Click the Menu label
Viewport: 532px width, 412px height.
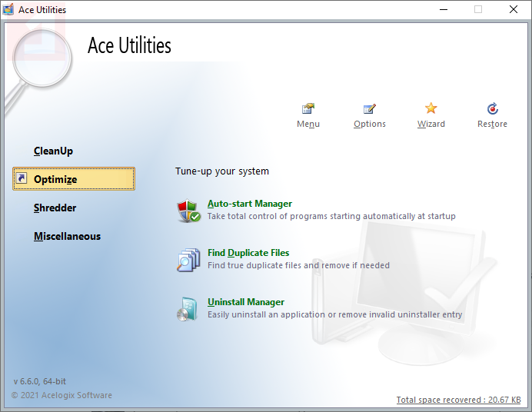point(308,124)
